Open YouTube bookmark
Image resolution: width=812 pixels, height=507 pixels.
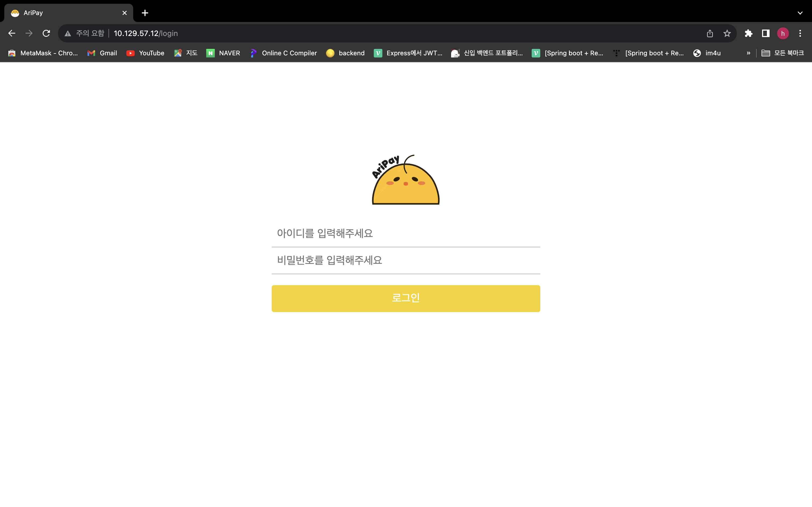pyautogui.click(x=145, y=53)
